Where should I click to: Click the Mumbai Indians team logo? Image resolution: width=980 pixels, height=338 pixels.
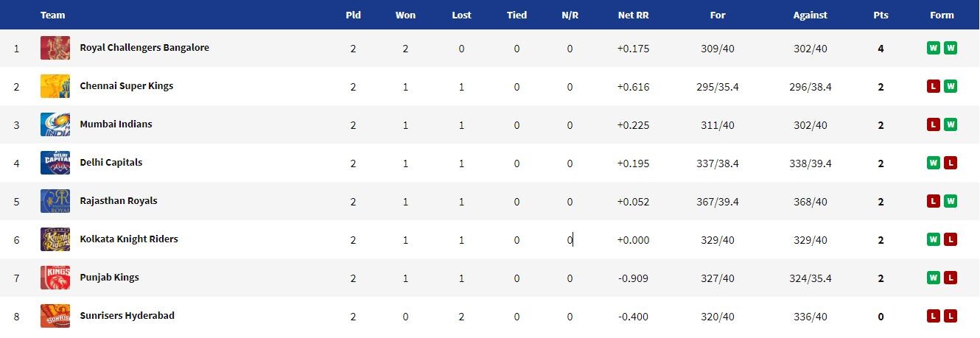(55, 125)
